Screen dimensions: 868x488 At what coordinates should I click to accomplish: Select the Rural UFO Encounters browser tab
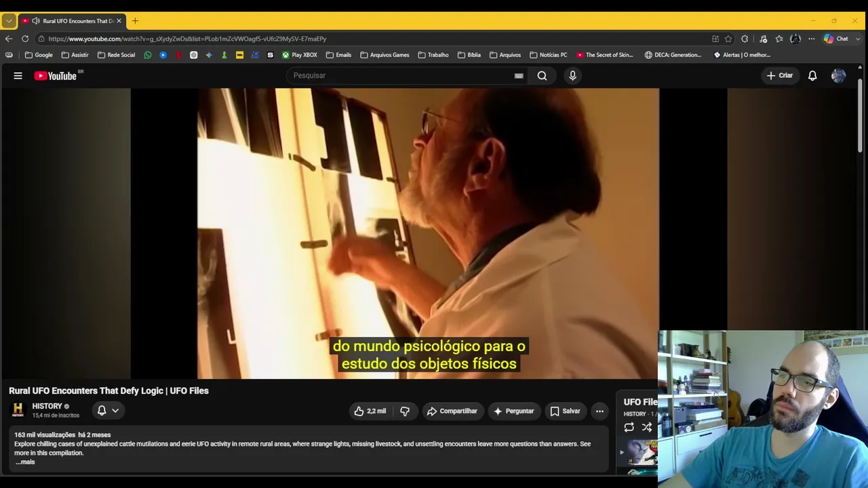71,21
